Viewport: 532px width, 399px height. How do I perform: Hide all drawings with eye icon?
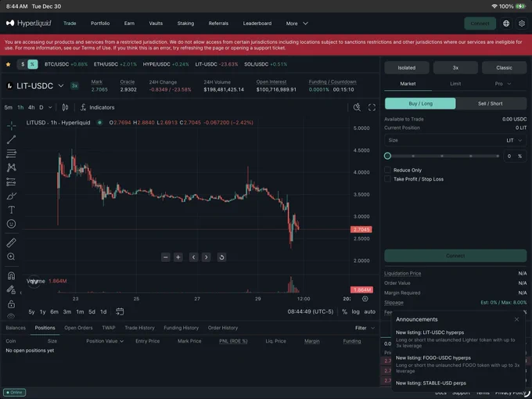[11, 316]
